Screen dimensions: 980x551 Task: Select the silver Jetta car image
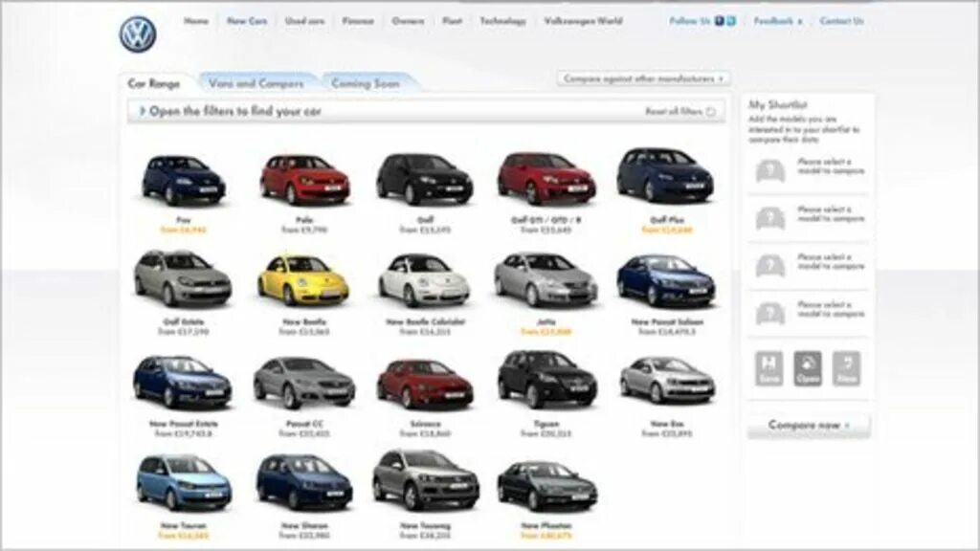(x=545, y=280)
